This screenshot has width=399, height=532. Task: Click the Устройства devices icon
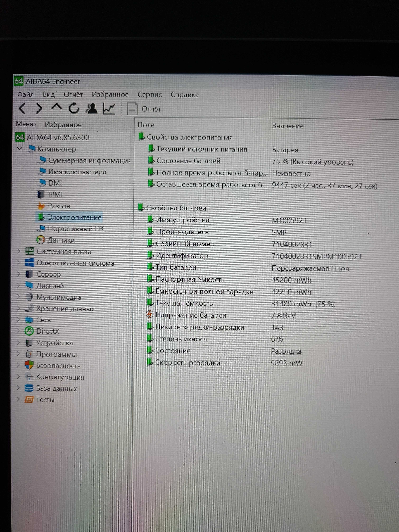[x=29, y=343]
